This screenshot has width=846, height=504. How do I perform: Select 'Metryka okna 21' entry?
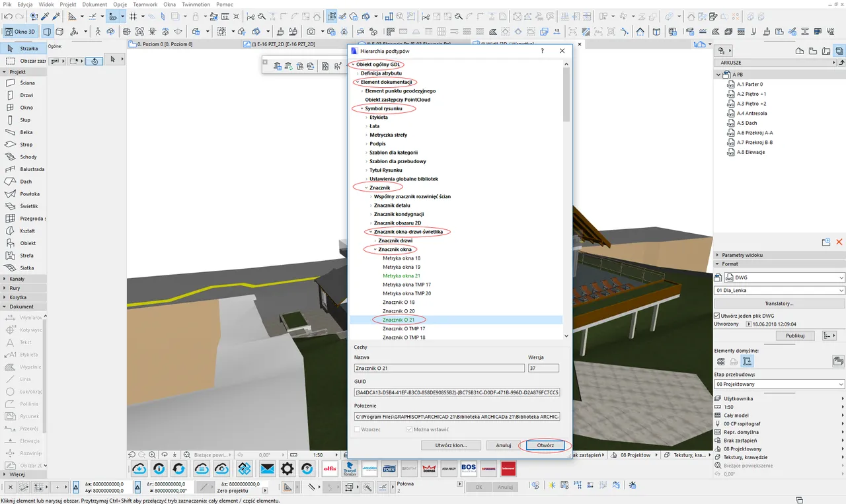click(x=402, y=275)
